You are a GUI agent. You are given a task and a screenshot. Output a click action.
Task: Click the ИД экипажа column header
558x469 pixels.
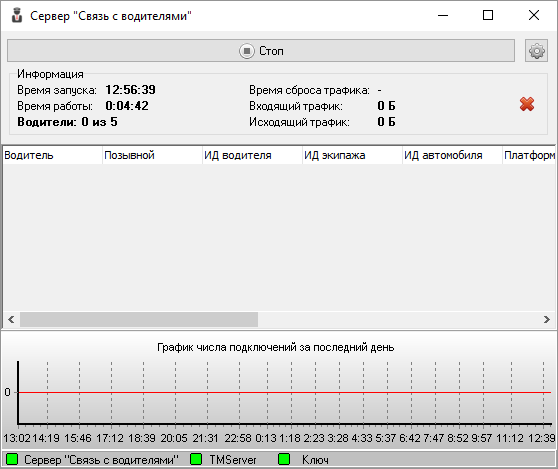(x=352, y=156)
